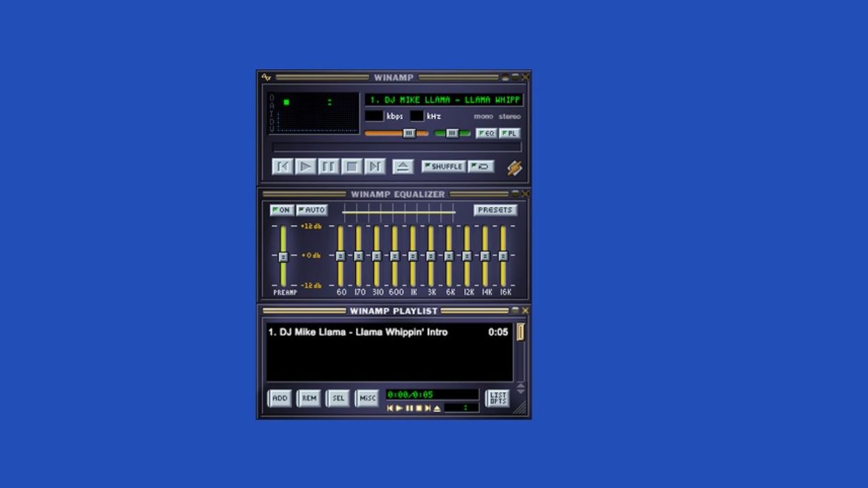Click the 14K equalizer band slider
The height and width of the screenshot is (488, 868).
485,256
